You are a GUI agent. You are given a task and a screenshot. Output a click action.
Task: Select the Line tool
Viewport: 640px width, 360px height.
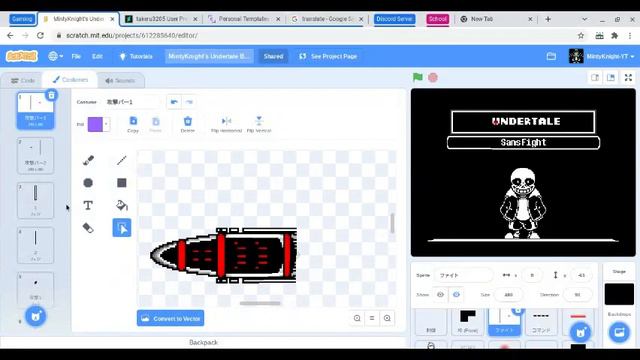click(122, 160)
